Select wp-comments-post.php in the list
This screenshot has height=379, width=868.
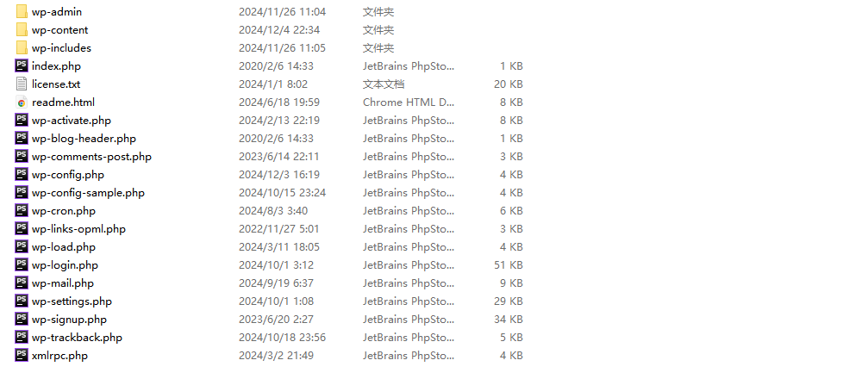tap(91, 157)
